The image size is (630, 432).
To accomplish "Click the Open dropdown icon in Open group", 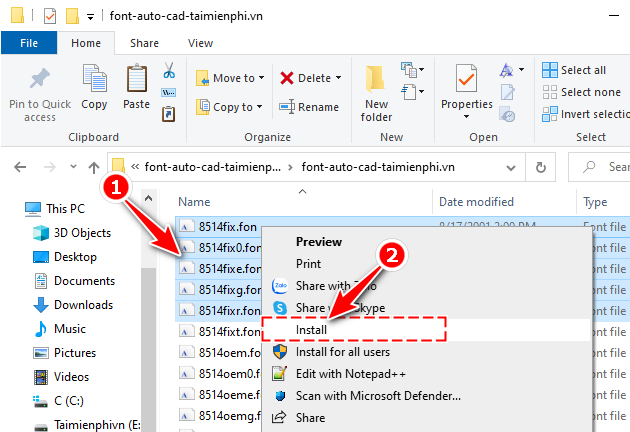I will click(x=512, y=70).
